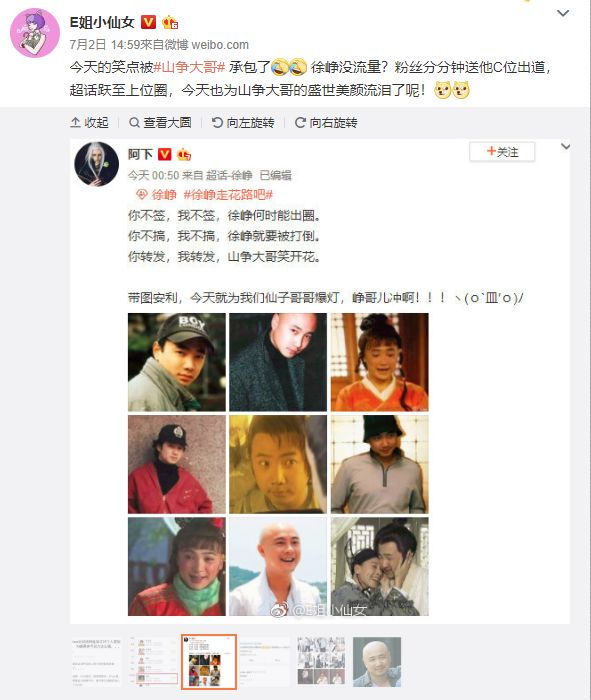The image size is (591, 700).
Task: Open the weibo.com source link
Action: [220, 45]
